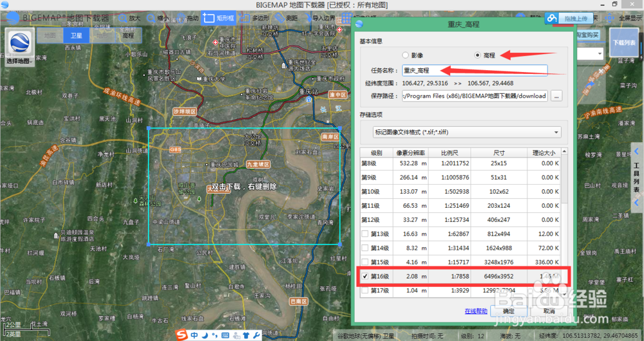
Task: Click the IME shirt skin icon
Action: coord(247,335)
